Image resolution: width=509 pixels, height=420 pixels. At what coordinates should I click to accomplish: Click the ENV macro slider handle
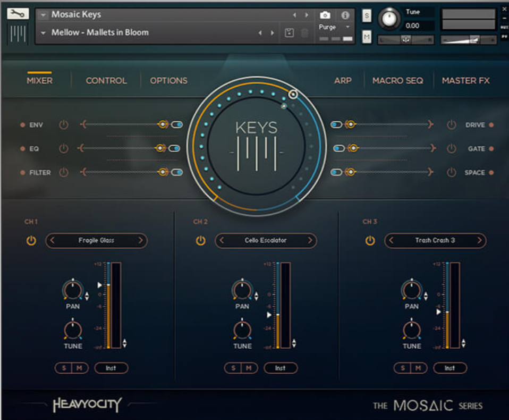click(x=163, y=124)
